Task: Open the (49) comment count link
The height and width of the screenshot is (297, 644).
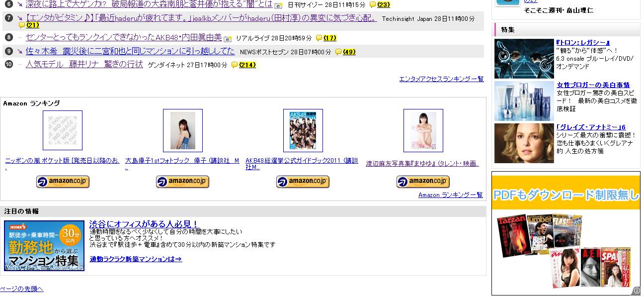Action: click(349, 52)
